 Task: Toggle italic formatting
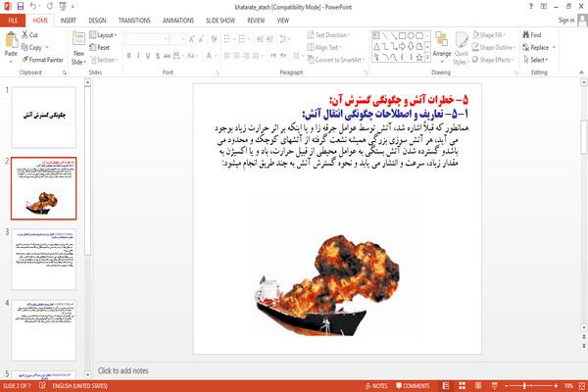pyautogui.click(x=138, y=56)
